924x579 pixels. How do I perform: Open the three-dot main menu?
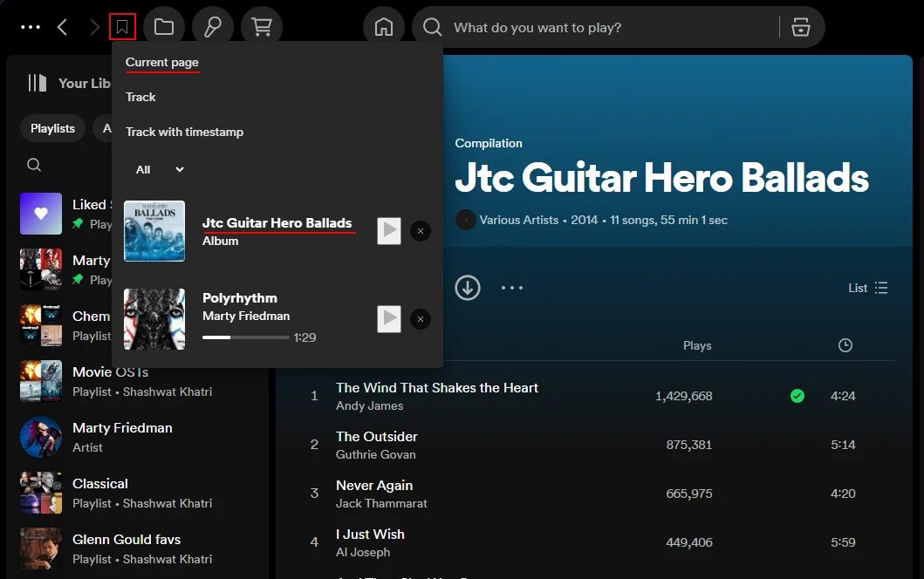tap(31, 27)
